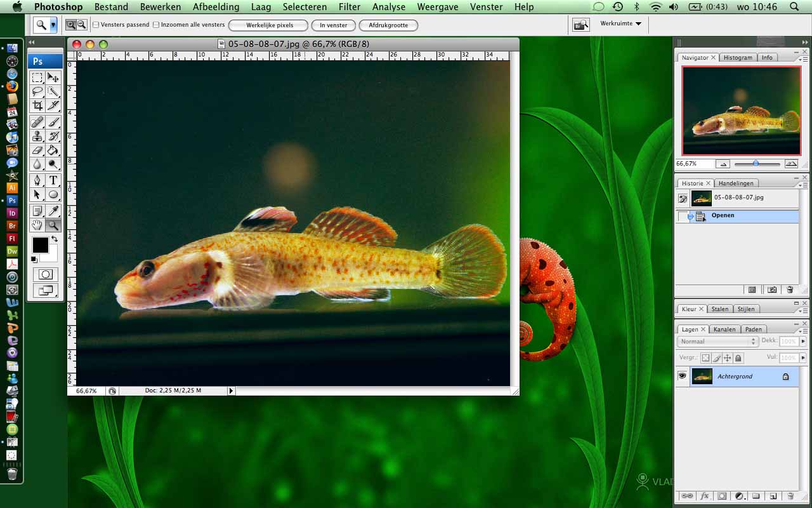Select the Crop tool

(37, 106)
